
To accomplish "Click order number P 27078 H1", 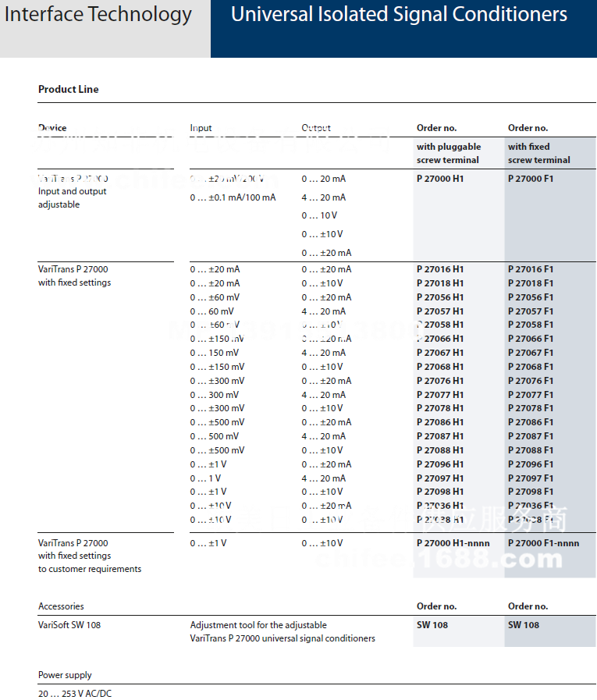I will click(440, 408).
